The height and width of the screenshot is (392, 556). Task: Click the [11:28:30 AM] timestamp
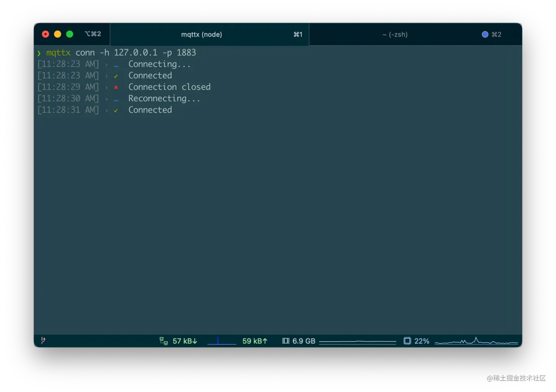click(68, 99)
